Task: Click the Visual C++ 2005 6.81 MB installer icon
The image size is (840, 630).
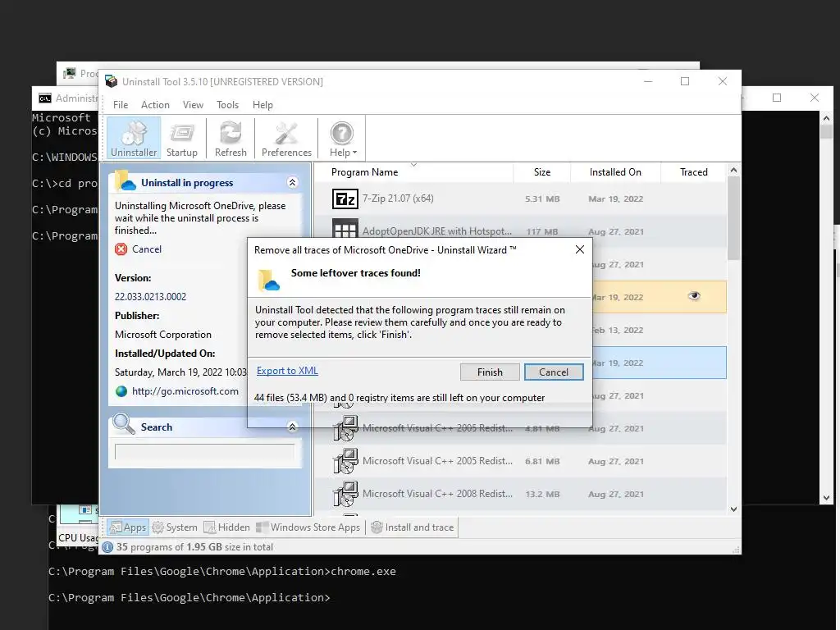Action: pyautogui.click(x=345, y=461)
